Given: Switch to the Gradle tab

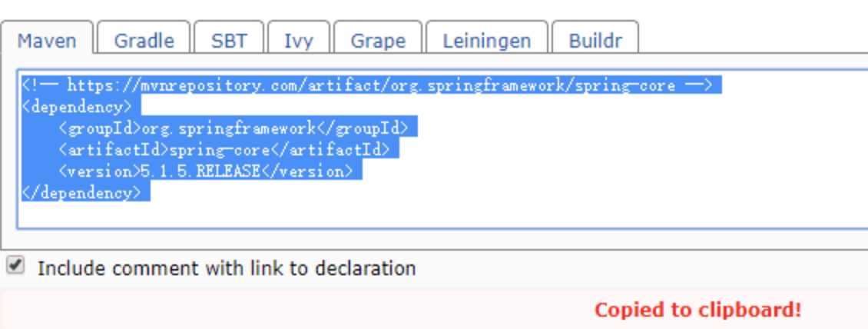Looking at the screenshot, I should tap(144, 37).
